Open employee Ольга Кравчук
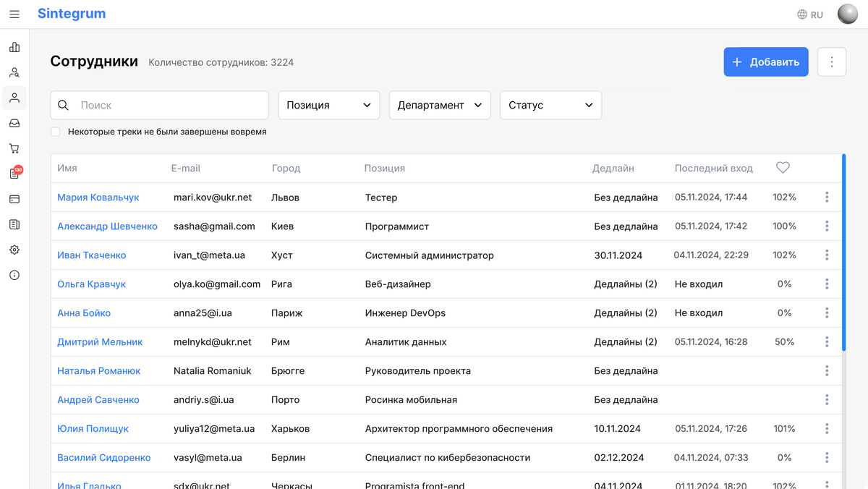Screen dimensions: 868x489 pyautogui.click(x=92, y=284)
